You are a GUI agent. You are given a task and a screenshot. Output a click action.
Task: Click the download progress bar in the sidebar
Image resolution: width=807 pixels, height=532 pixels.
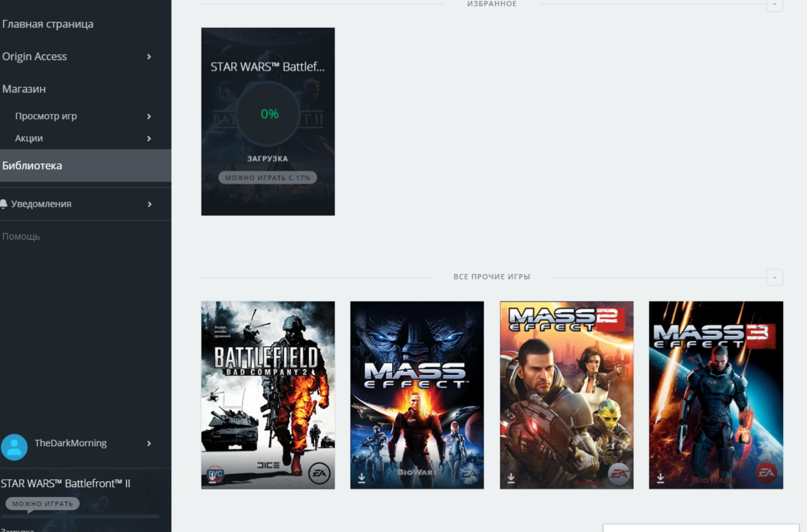coord(80,517)
